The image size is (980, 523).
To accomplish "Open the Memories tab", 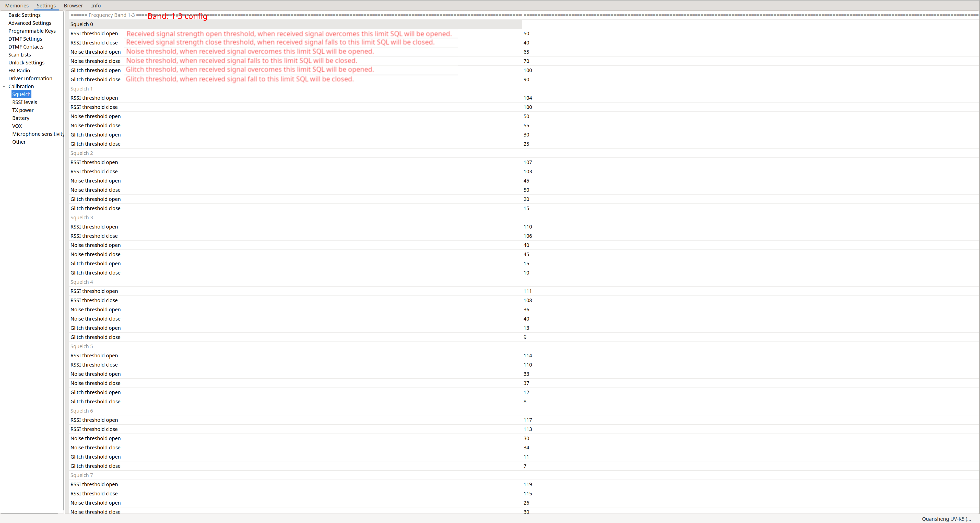I will tap(17, 5).
